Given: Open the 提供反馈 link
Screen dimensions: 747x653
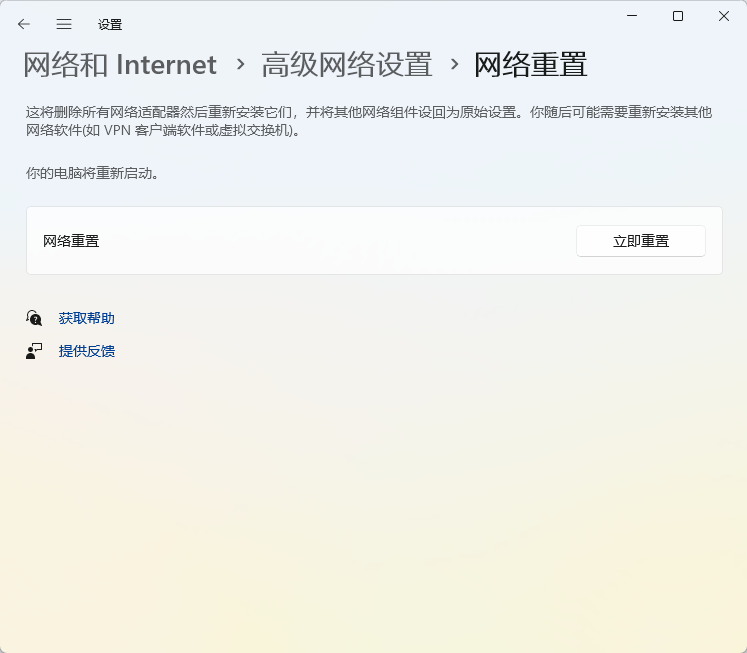Looking at the screenshot, I should pyautogui.click(x=87, y=351).
